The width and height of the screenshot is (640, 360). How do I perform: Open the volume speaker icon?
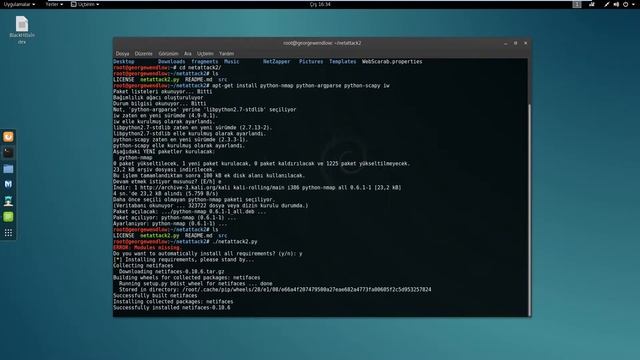pyautogui.click(x=616, y=4)
